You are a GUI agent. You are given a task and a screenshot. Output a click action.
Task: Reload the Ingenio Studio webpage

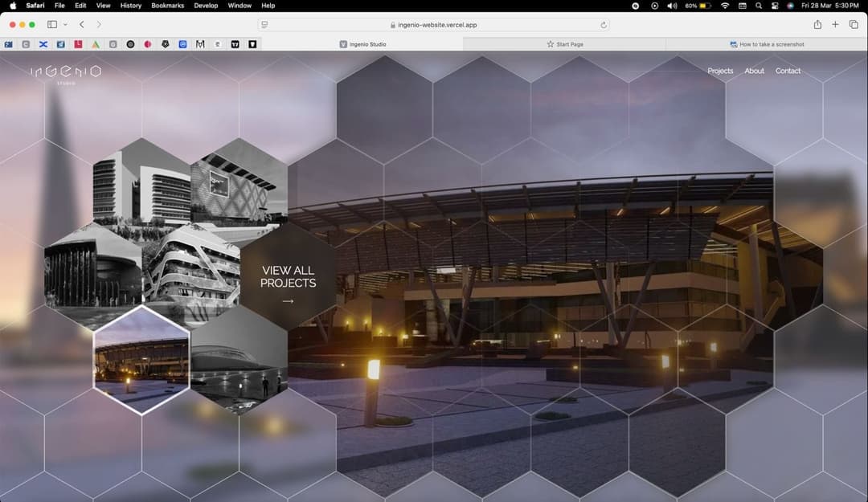click(x=604, y=24)
